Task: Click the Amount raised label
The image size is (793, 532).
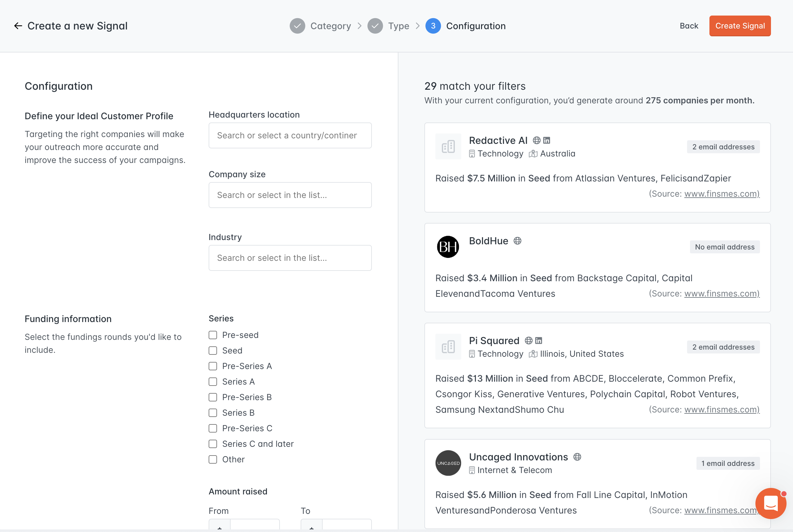Action: coord(238,491)
